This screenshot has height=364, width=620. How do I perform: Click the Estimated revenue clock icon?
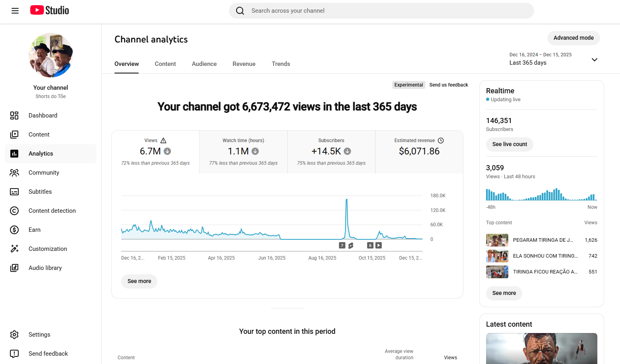[x=441, y=141]
